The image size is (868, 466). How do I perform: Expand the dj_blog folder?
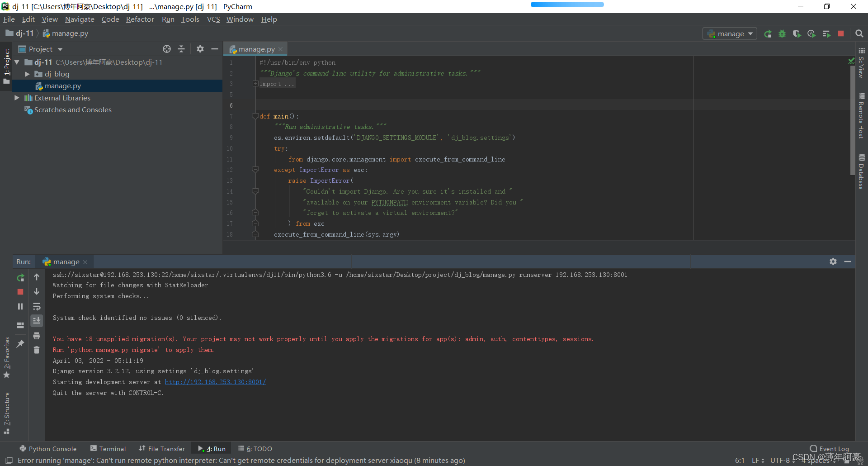click(x=27, y=74)
